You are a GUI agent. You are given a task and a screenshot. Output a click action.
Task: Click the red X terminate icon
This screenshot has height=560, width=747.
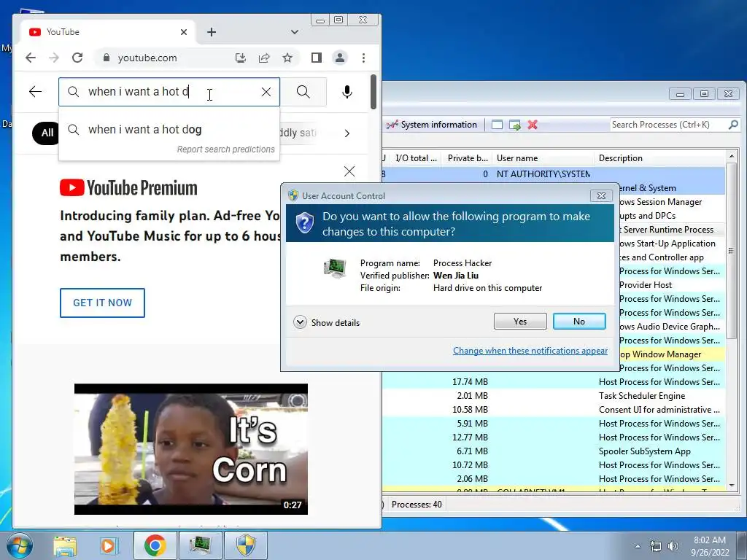[x=533, y=125]
